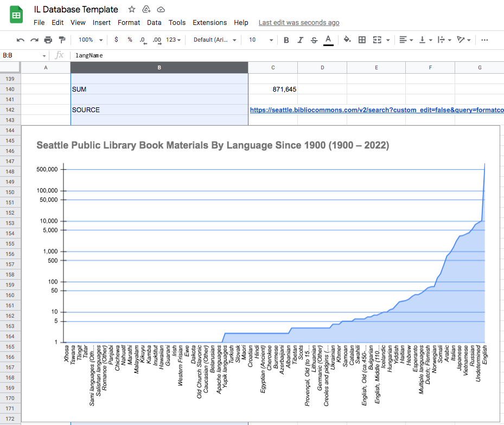
Task: Open the Format menu
Action: [129, 22]
